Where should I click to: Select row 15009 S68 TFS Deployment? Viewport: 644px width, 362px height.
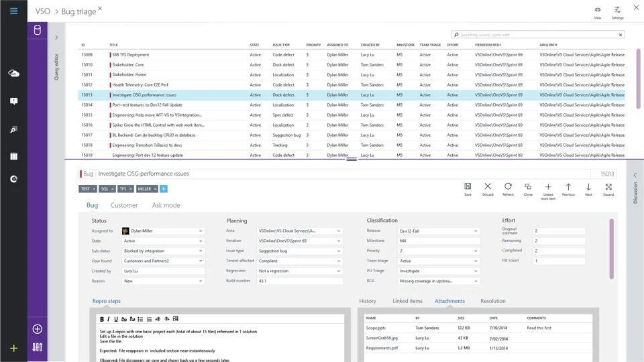pos(352,54)
